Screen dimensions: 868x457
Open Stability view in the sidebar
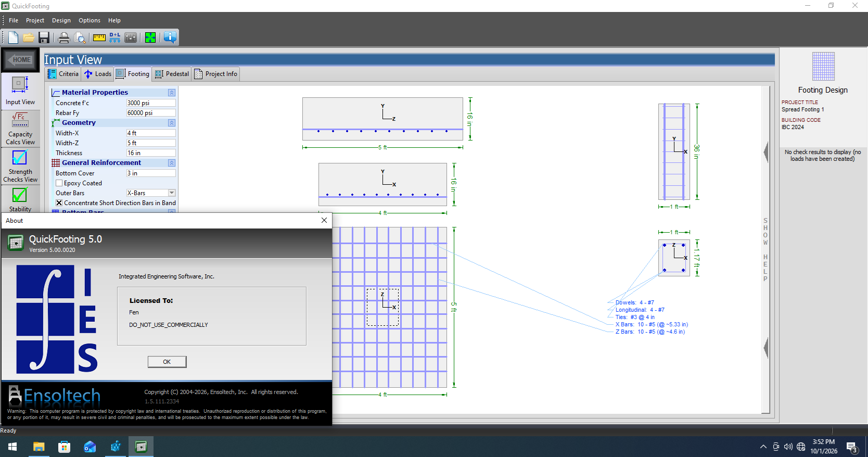point(20,199)
